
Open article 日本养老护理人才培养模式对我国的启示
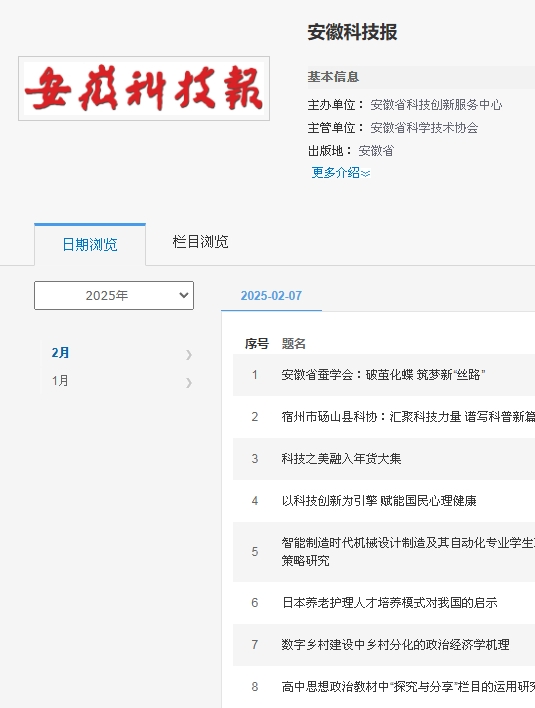tap(390, 603)
